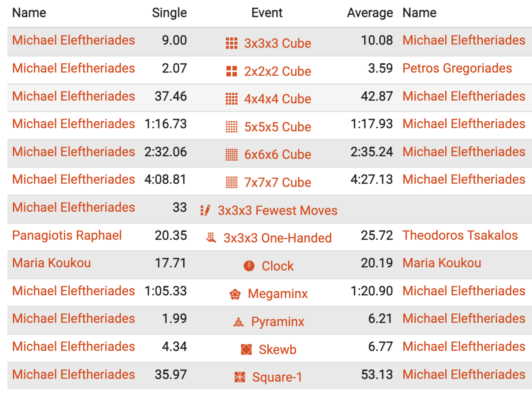Open Petros Gregoriades profile link

click(x=457, y=68)
